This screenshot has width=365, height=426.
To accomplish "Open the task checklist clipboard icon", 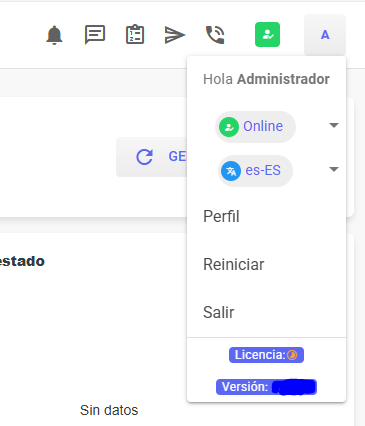I will pos(135,34).
